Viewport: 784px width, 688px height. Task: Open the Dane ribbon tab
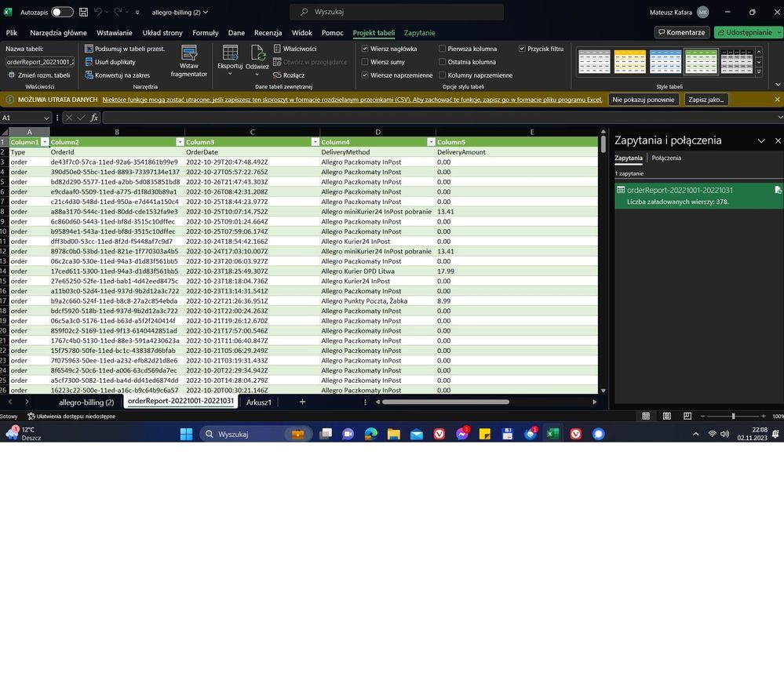click(236, 32)
